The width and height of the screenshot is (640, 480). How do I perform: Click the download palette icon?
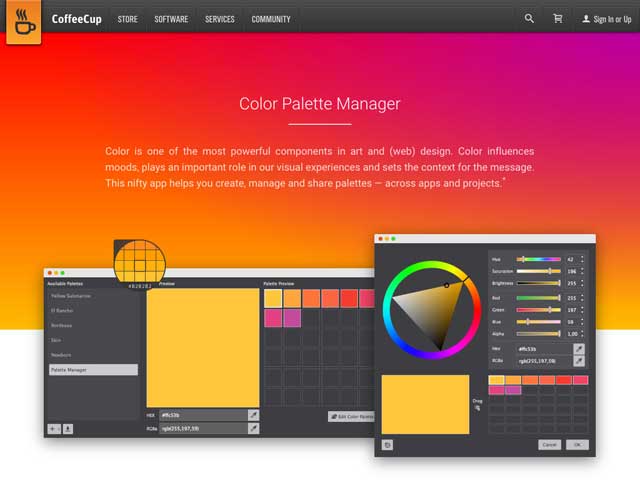[x=68, y=428]
